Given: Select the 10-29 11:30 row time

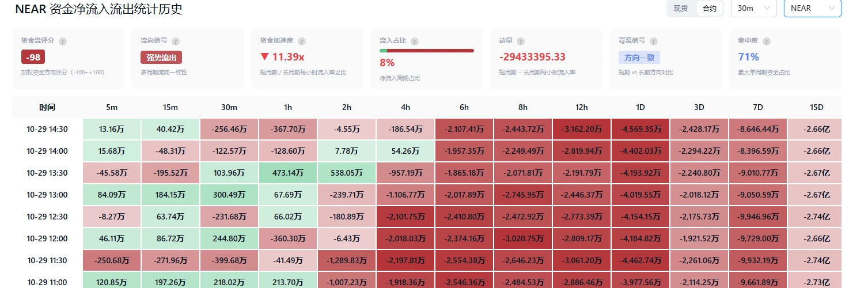Looking at the screenshot, I should point(47,260).
